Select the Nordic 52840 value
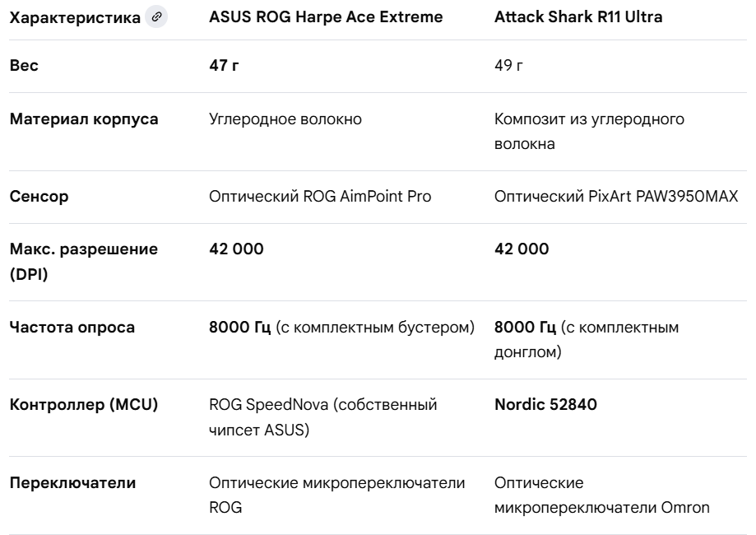 click(x=545, y=404)
